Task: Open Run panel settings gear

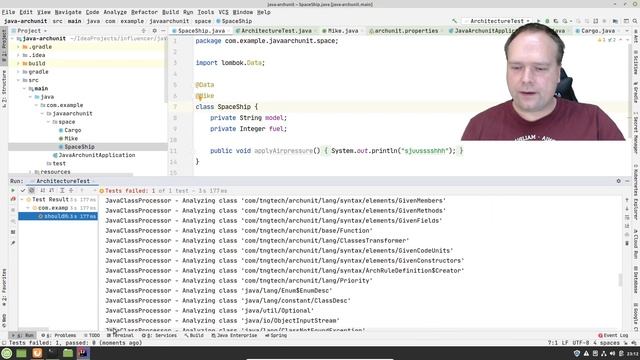Action: tap(618, 181)
